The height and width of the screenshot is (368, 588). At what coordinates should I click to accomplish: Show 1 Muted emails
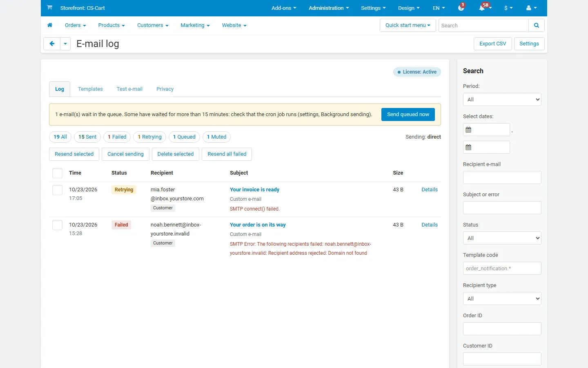[x=216, y=137]
